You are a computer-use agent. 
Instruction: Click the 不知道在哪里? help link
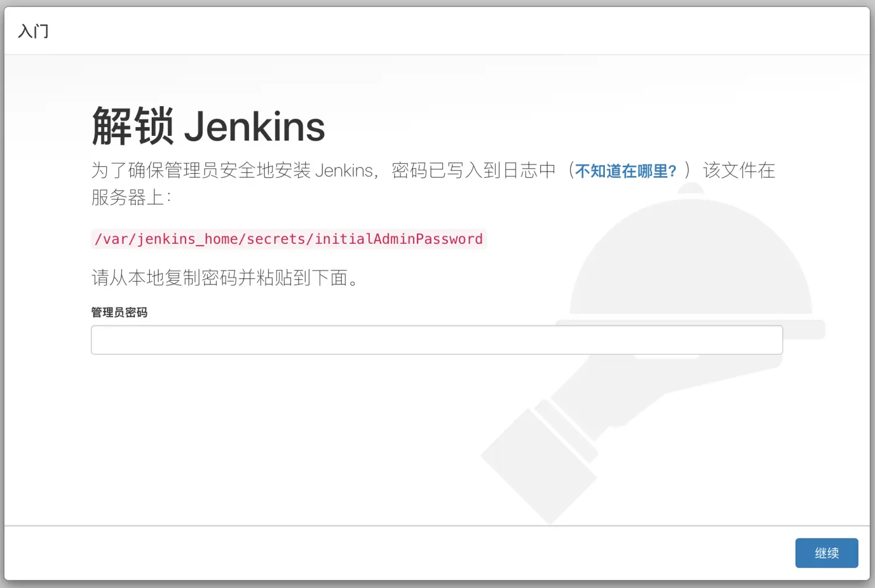click(625, 171)
